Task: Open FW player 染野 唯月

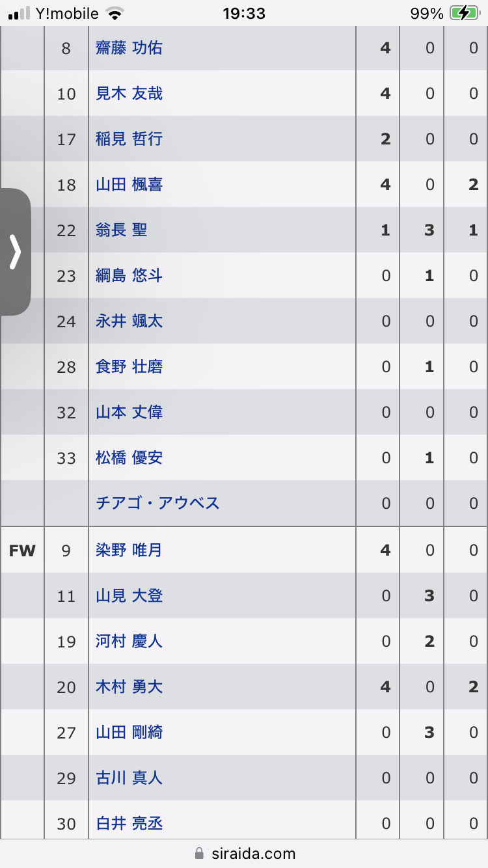Action: coord(129,550)
